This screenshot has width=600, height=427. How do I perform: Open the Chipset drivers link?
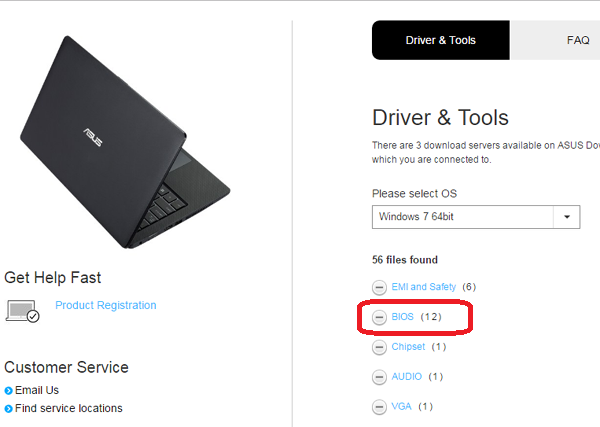(x=408, y=347)
